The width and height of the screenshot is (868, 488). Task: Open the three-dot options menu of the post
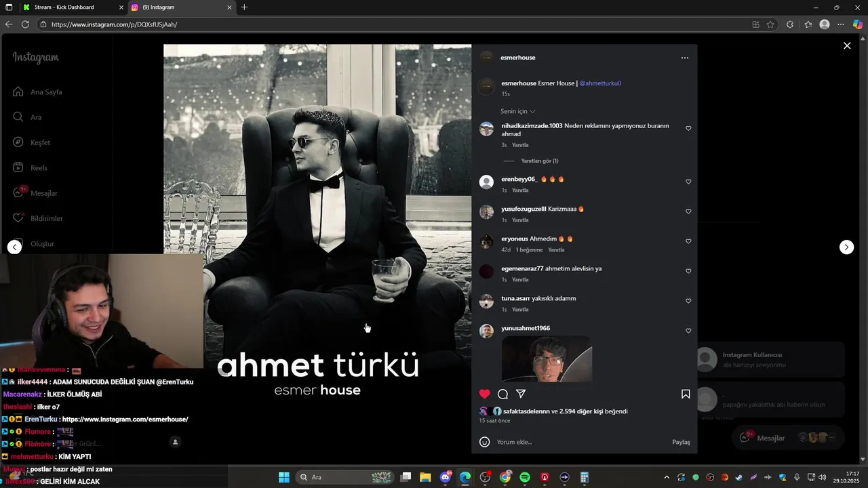(684, 58)
